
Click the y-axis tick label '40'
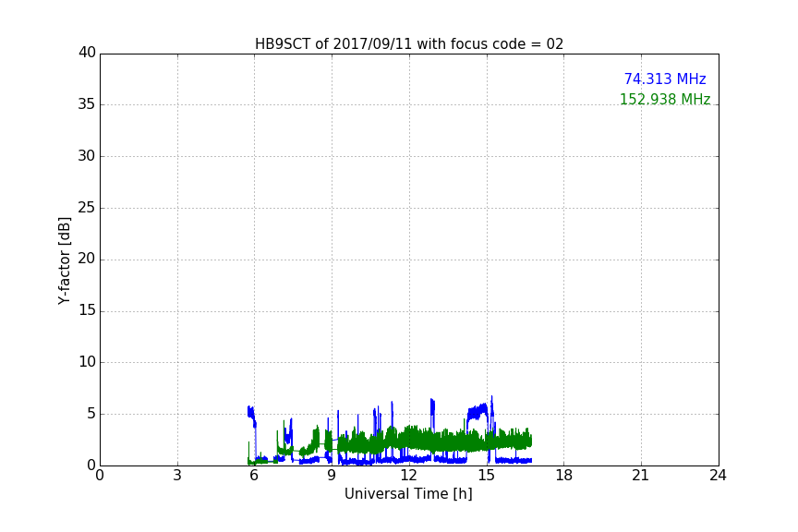point(87,53)
